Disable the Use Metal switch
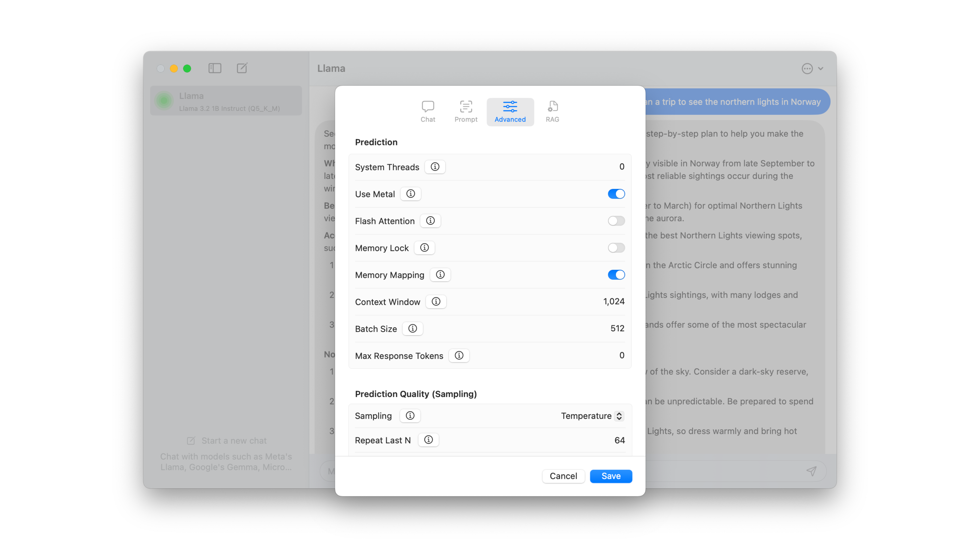 [616, 194]
